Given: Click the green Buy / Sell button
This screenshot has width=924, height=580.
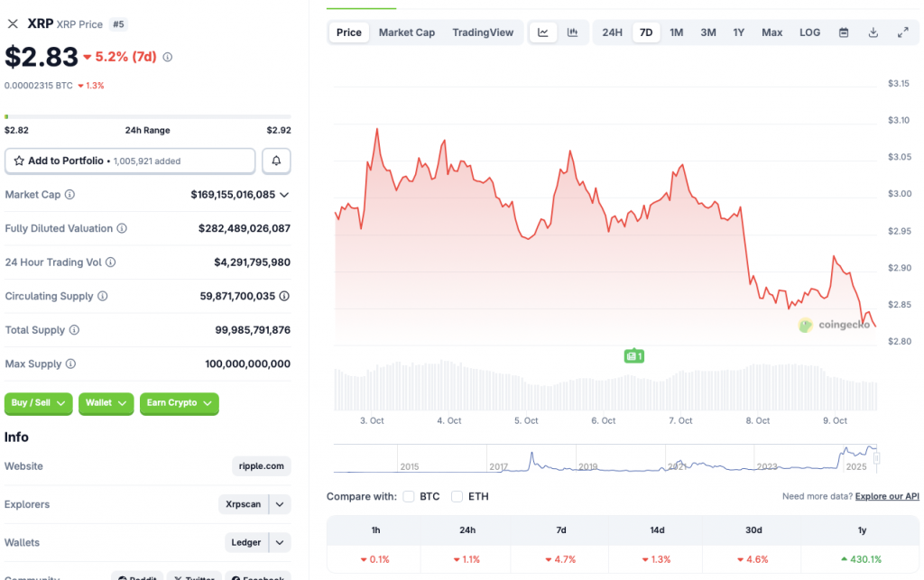Looking at the screenshot, I should pos(38,404).
